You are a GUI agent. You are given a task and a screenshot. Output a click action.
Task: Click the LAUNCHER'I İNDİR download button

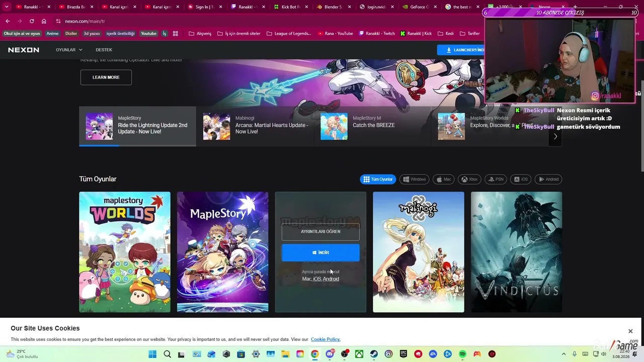pyautogui.click(x=461, y=50)
